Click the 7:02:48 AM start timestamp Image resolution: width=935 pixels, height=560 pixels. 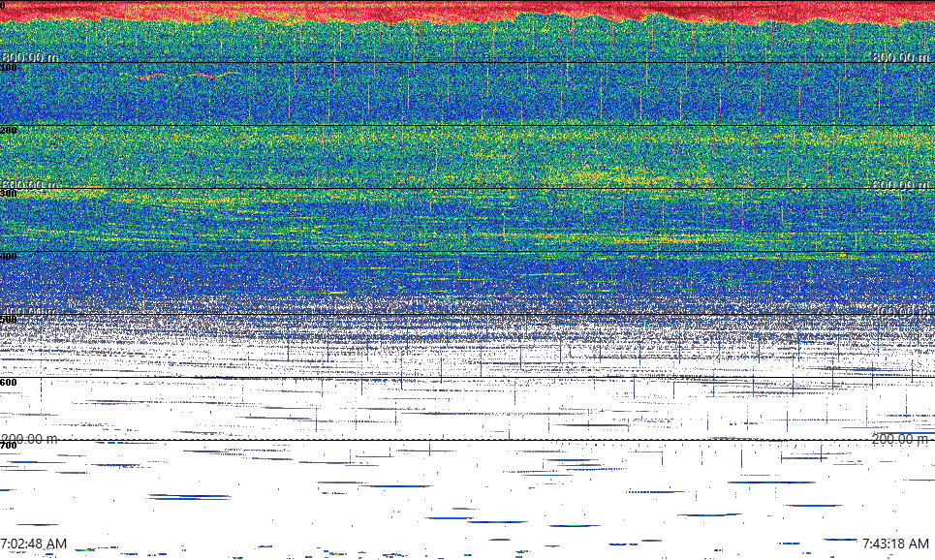pos(34,544)
